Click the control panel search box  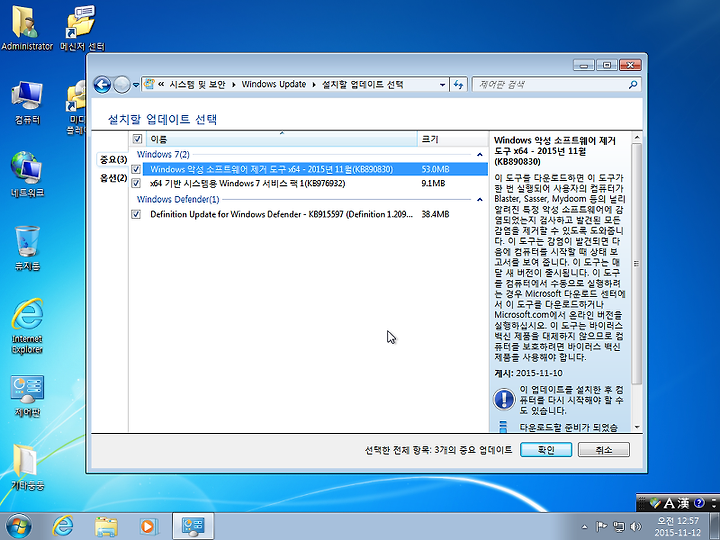549,84
